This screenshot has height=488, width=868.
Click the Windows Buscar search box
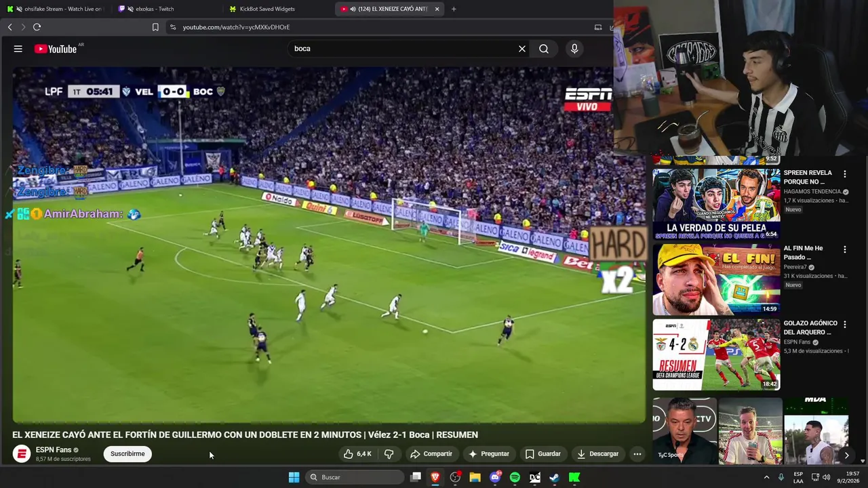pyautogui.click(x=355, y=477)
